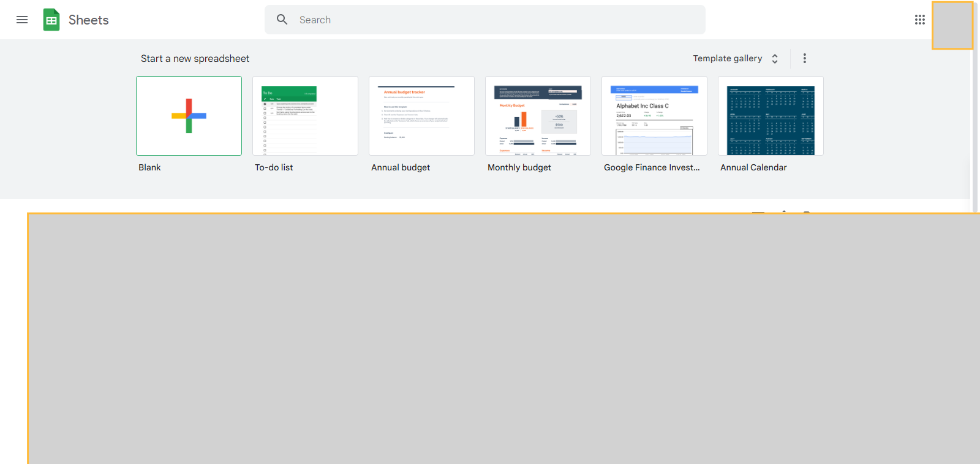This screenshot has height=464, width=980.
Task: Expand the Template gallery
Action: [736, 58]
